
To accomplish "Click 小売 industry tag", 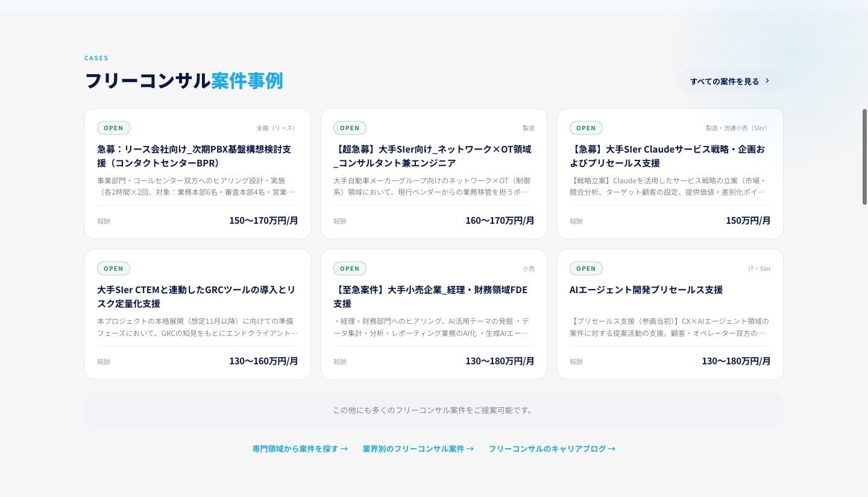I will (x=529, y=268).
